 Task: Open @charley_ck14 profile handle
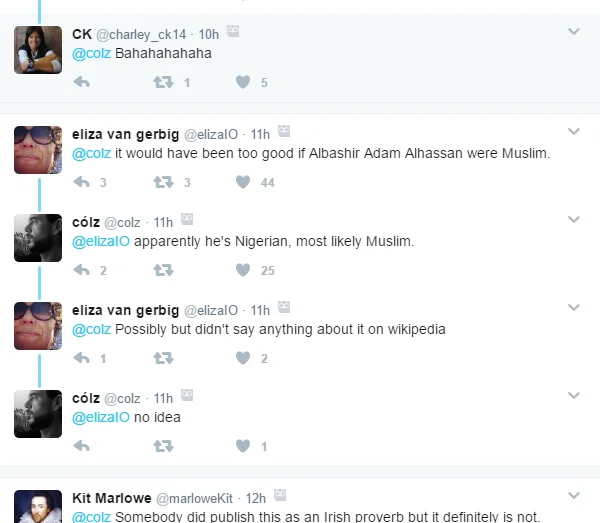pos(141,34)
